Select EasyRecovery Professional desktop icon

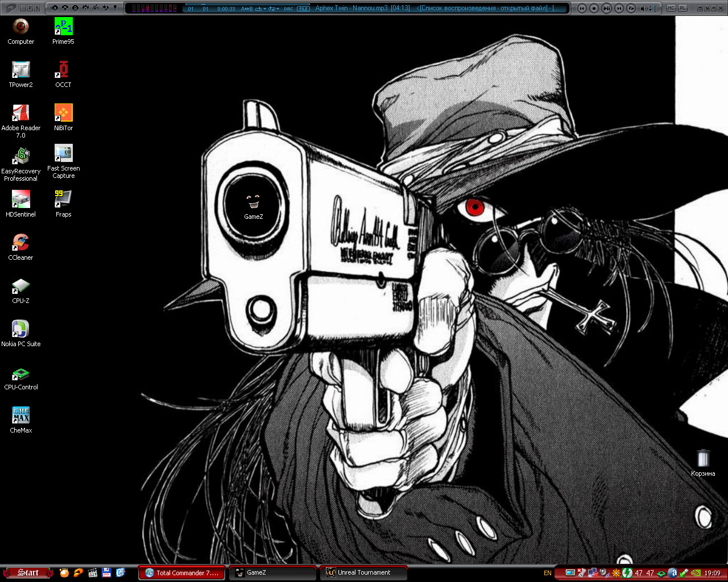click(21, 164)
